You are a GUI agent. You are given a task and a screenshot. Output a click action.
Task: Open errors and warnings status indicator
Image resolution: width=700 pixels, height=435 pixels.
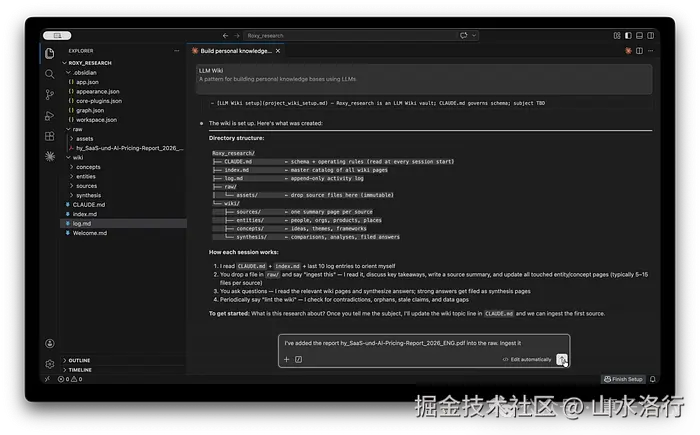click(x=70, y=379)
